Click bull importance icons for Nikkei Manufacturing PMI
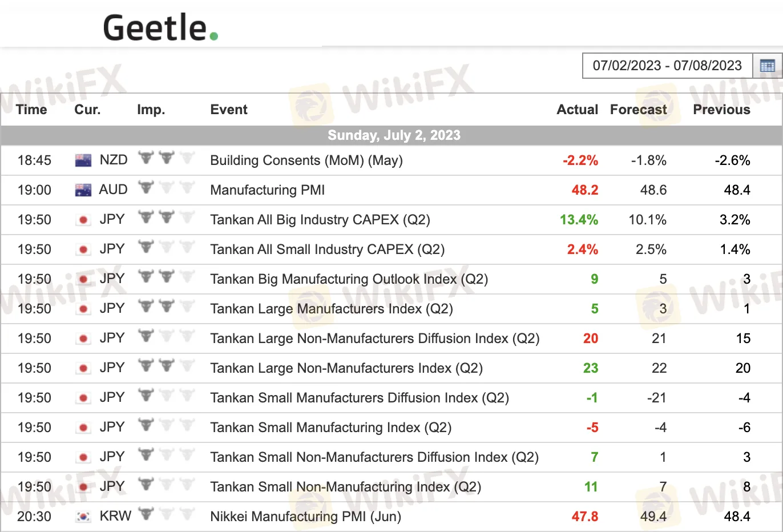 pyautogui.click(x=166, y=515)
